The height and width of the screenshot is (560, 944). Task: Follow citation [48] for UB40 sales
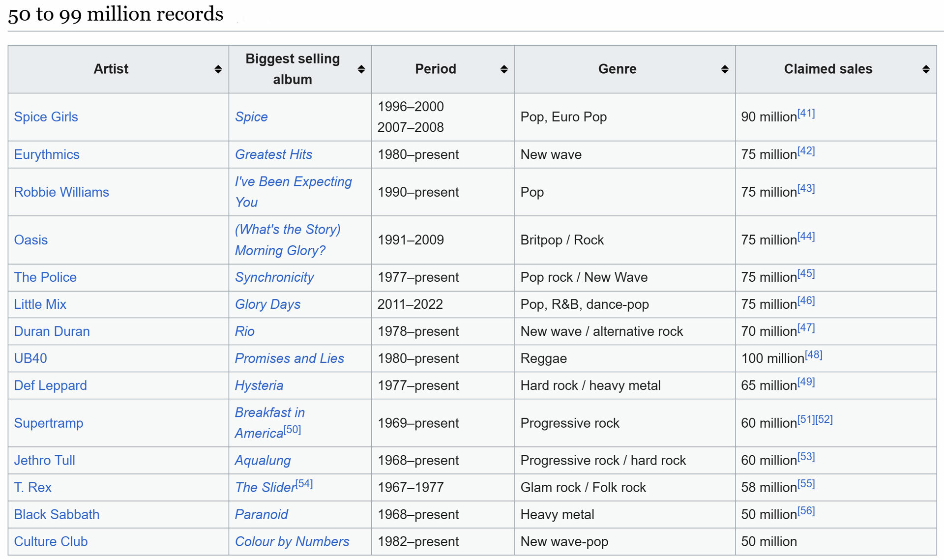tap(813, 355)
